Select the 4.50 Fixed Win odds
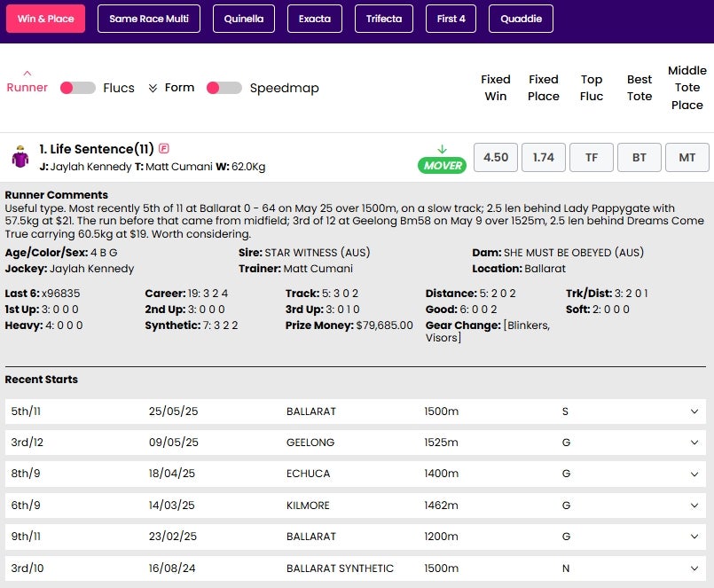714x588 pixels. (x=496, y=158)
